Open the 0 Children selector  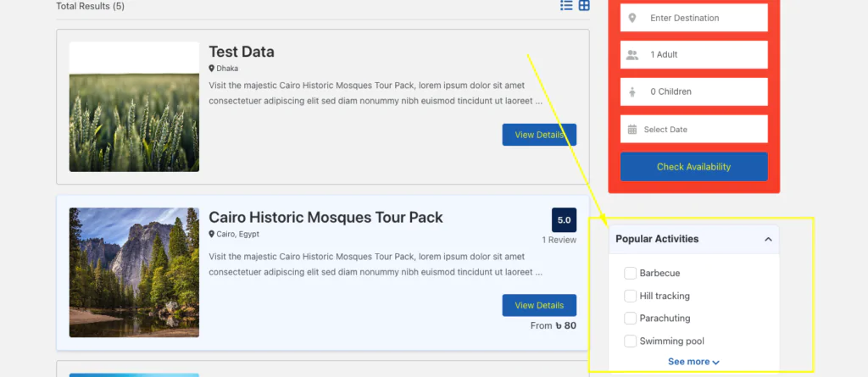tap(693, 91)
